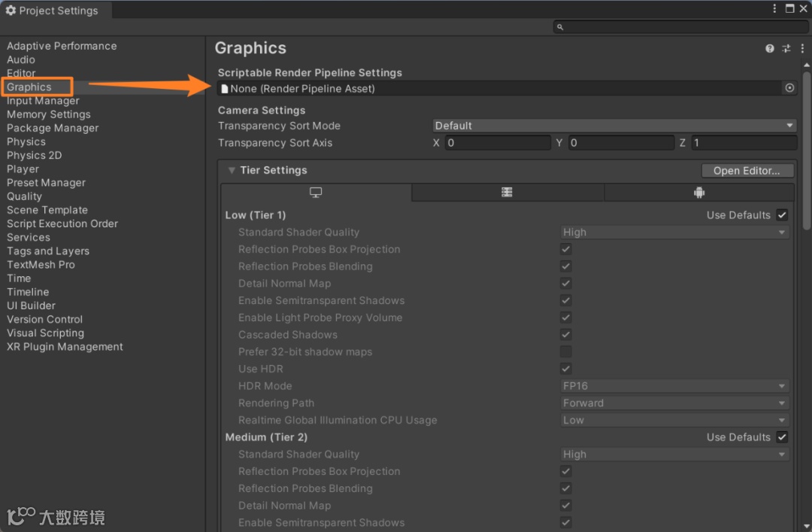Open Tier 1 Standard Shader Quality dropdown
Viewport: 812px width, 532px height.
click(674, 233)
